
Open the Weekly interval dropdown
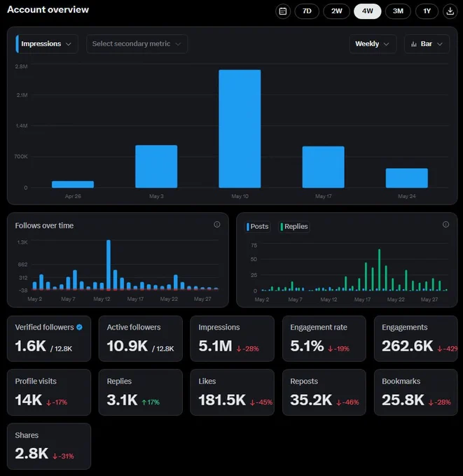pyautogui.click(x=373, y=44)
